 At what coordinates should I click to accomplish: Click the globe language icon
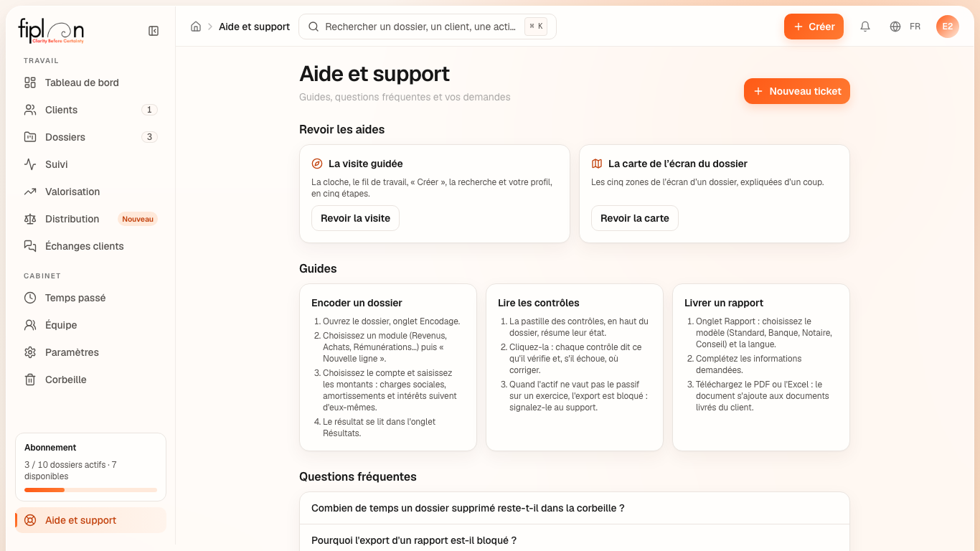[x=895, y=27]
